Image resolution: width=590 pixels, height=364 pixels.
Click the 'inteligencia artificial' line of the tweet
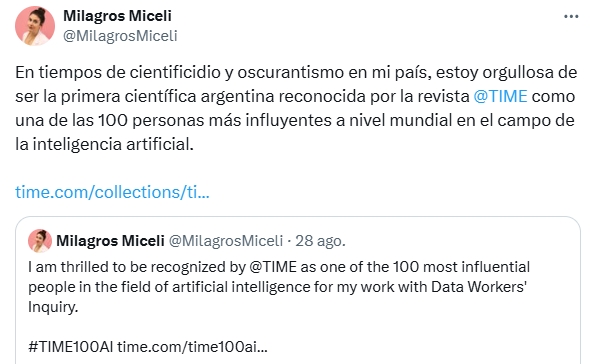click(104, 144)
